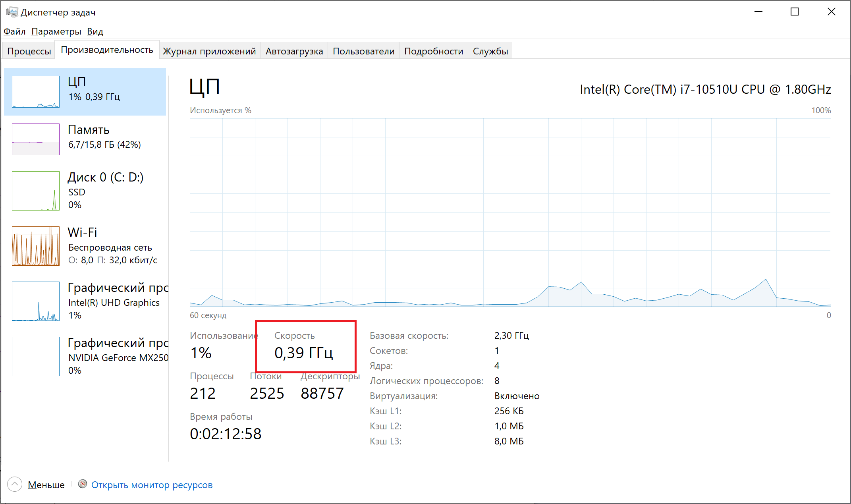The image size is (851, 504).
Task: Click uptime value 0:02:12:58
Action: [x=226, y=434]
